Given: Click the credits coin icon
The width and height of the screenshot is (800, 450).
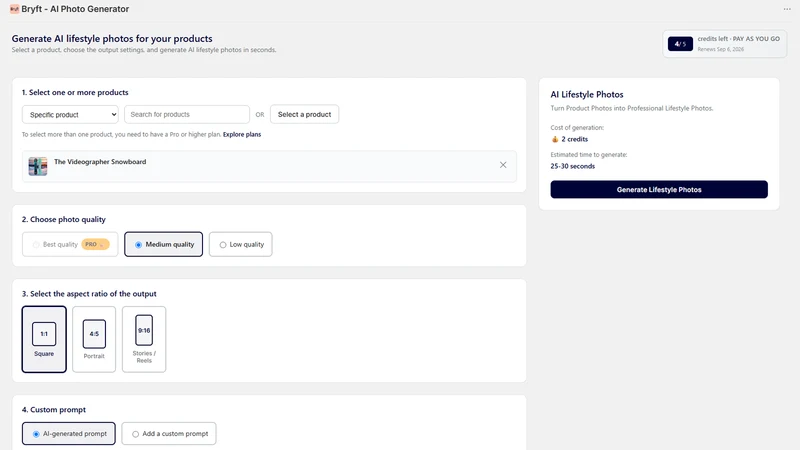Looking at the screenshot, I should [x=555, y=139].
